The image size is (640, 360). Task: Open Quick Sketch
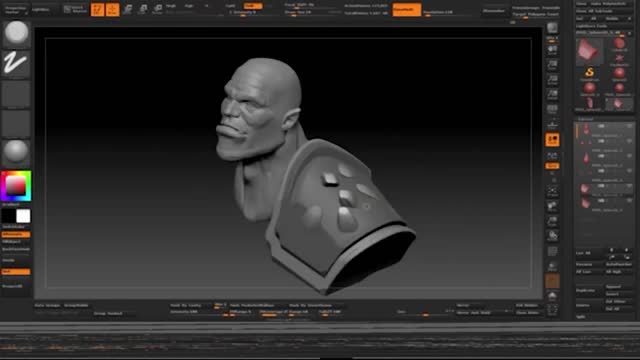[76, 9]
